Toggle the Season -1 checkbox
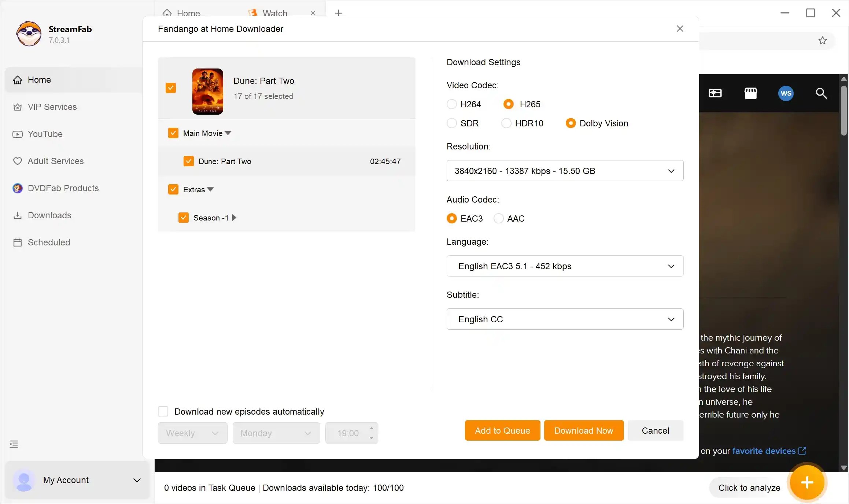Screen dimensions: 849x504 (184, 218)
